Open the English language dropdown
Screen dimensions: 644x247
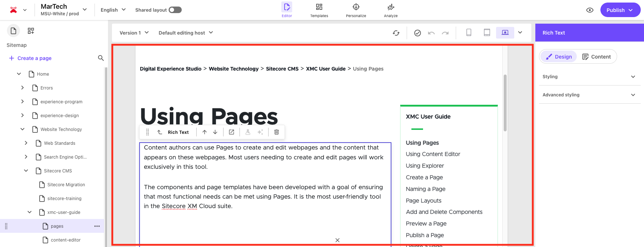(113, 10)
